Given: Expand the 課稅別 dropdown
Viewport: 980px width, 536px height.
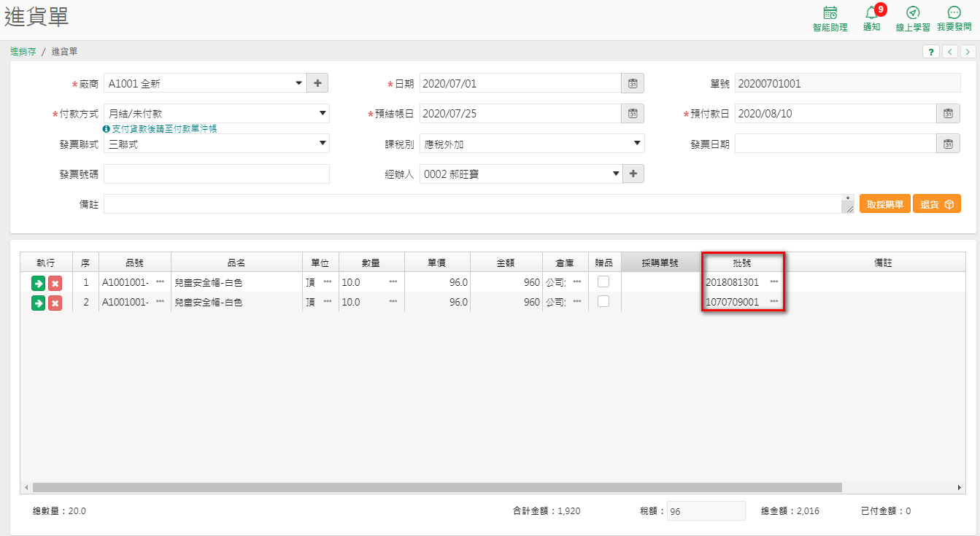Looking at the screenshot, I should 637,144.
